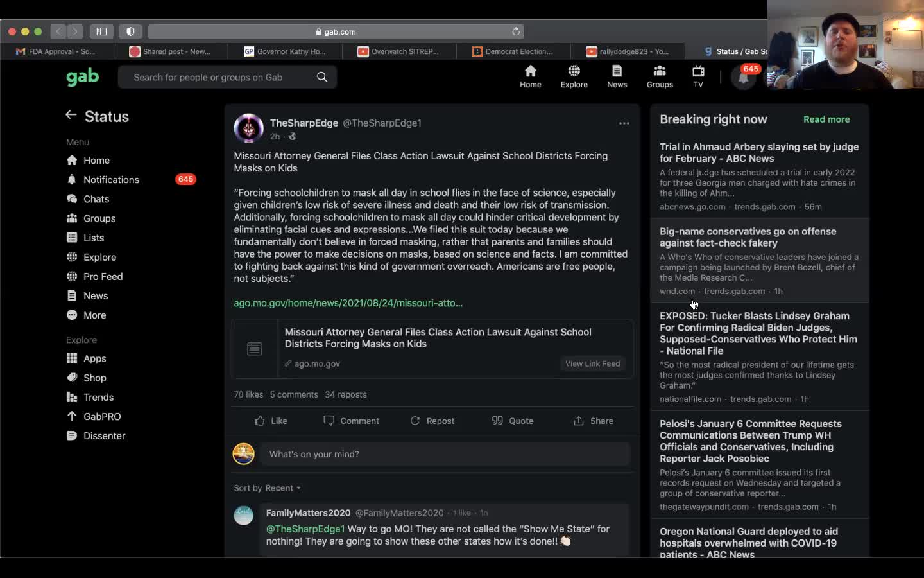Switch to FDA Approval browser tab
This screenshot has width=924, height=578.
click(57, 51)
